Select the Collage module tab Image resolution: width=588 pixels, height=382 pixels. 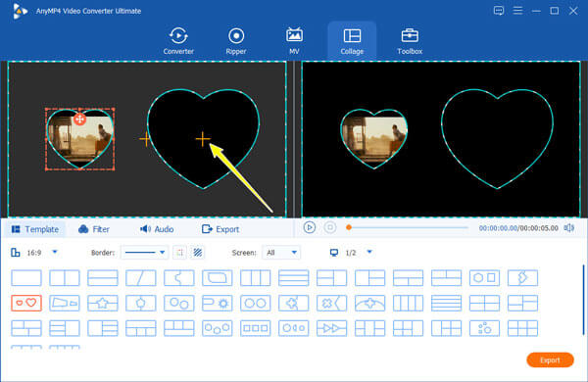(x=352, y=41)
